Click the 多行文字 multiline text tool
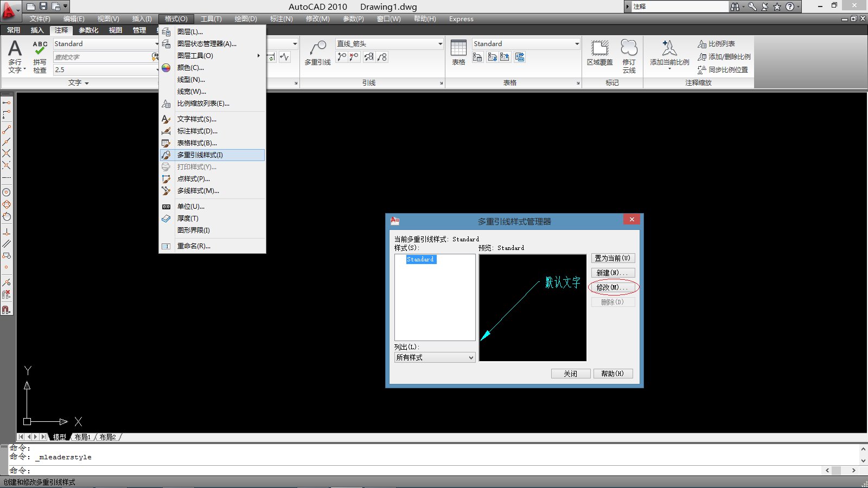 coord(15,55)
